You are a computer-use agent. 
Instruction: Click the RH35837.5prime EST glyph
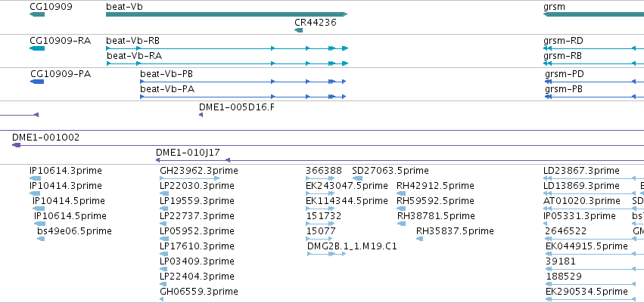419,239
